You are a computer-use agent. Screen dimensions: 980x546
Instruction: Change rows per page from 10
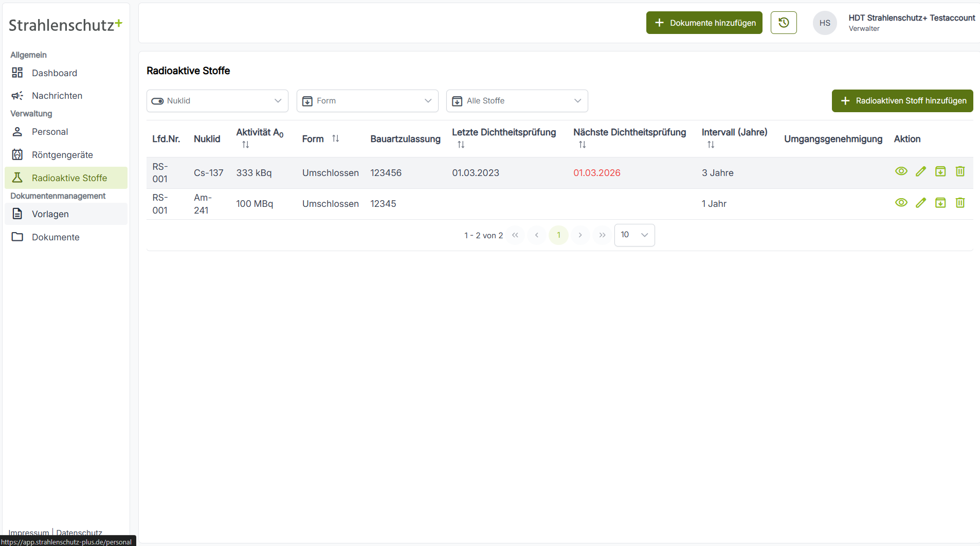[634, 235]
